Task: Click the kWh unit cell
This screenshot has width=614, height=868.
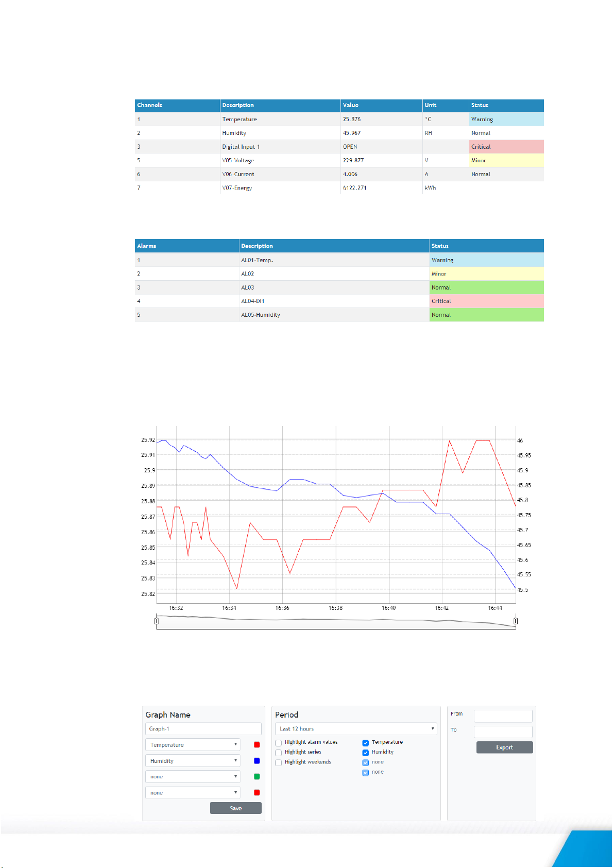Action: click(446, 188)
